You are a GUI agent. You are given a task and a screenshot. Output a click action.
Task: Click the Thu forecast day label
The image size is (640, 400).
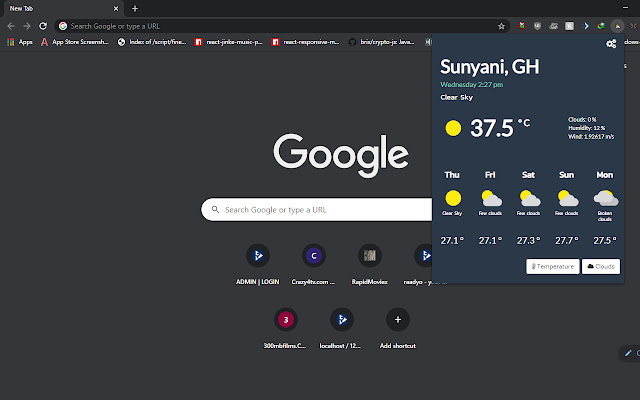point(452,175)
